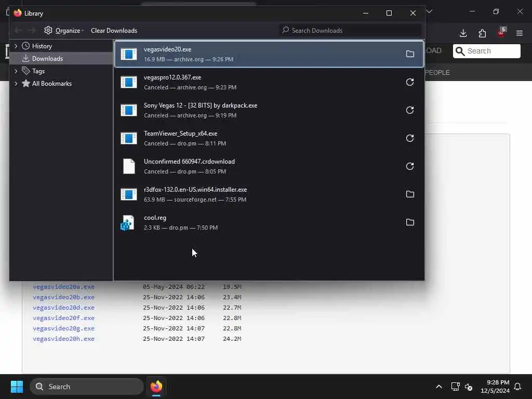The width and height of the screenshot is (532, 399).
Task: Select History in Library sidebar
Action: (x=61, y=46)
